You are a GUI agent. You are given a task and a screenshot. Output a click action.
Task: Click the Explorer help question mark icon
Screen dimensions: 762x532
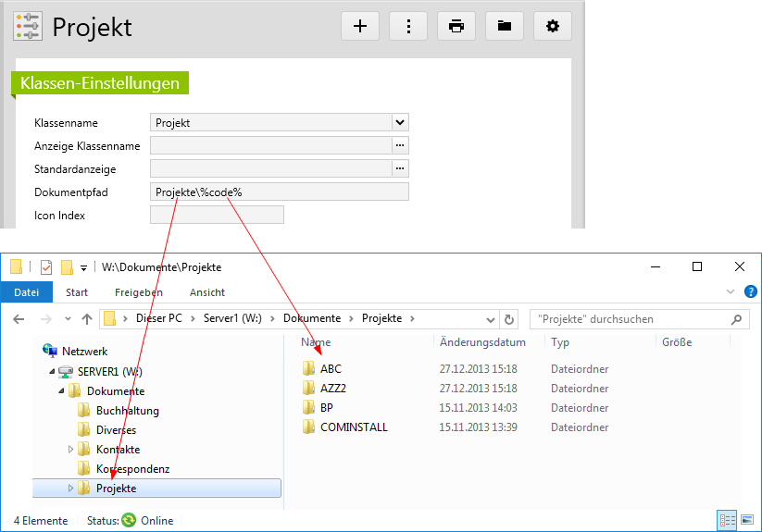(x=750, y=291)
